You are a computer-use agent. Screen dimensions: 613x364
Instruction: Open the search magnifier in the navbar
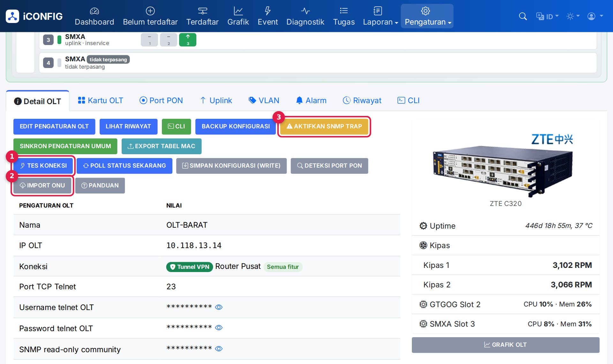[523, 16]
